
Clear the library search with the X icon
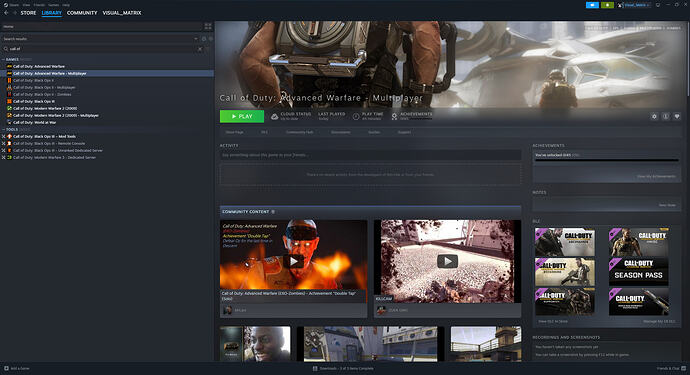coord(200,49)
